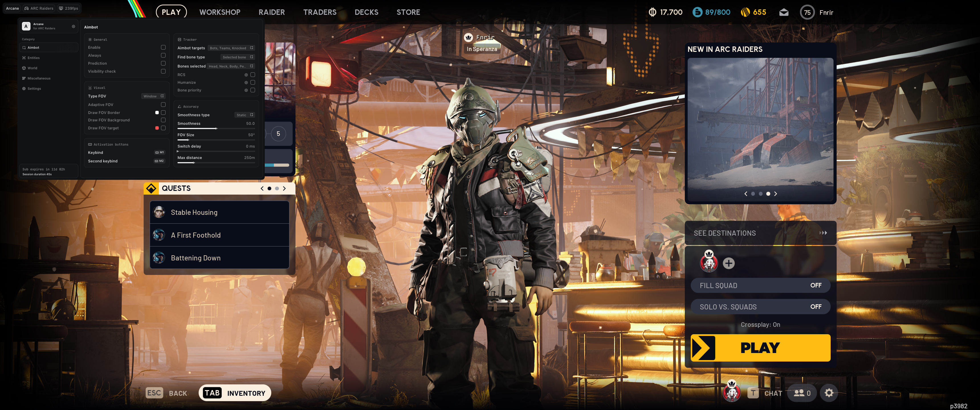980x410 pixels.
Task: Open the level 75 player badge
Action: pyautogui.click(x=807, y=13)
